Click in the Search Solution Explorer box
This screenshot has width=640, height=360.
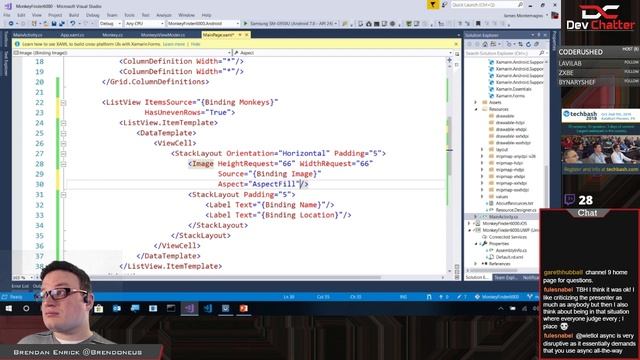pyautogui.click(x=505, y=53)
